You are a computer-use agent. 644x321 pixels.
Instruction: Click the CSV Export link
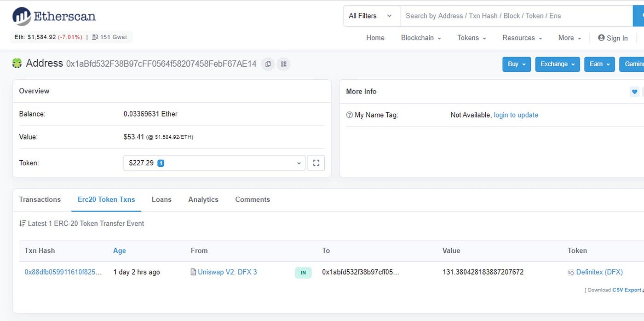pyautogui.click(x=627, y=290)
